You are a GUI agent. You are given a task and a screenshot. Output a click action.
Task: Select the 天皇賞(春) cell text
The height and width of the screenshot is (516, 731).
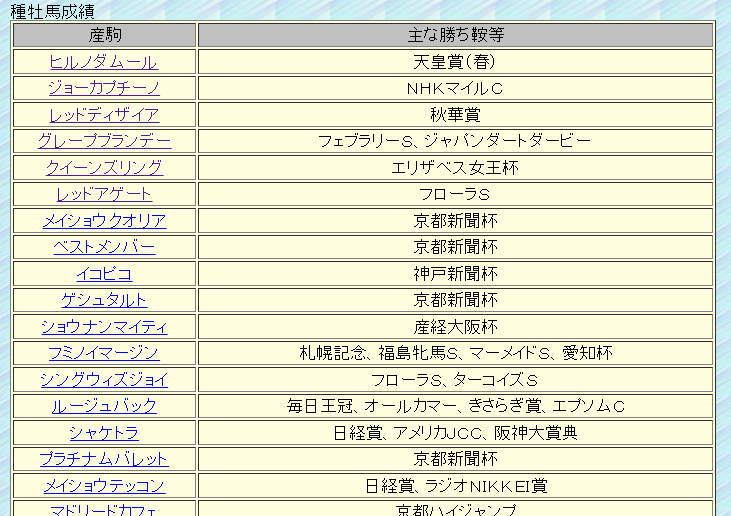point(455,62)
